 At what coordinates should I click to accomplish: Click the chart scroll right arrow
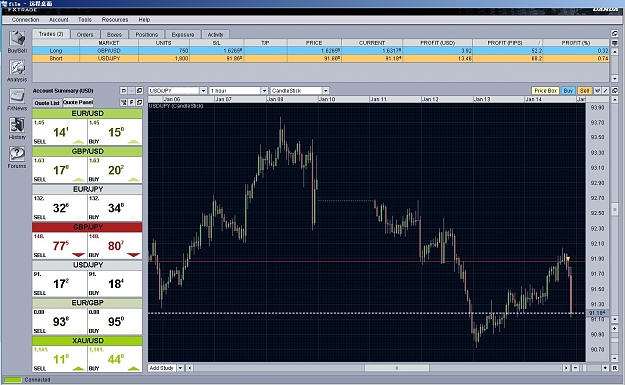click(x=566, y=368)
